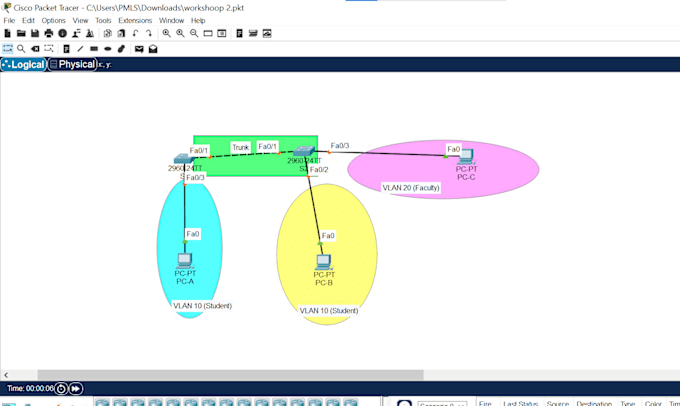Print the workspace with printer icon
Viewport: 680px width, 406px height.
pyautogui.click(x=49, y=33)
